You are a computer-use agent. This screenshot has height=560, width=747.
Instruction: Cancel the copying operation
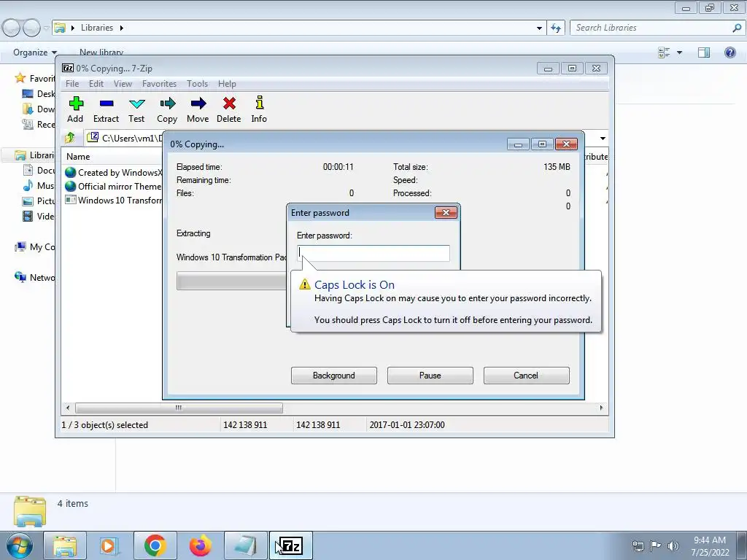[x=527, y=376]
